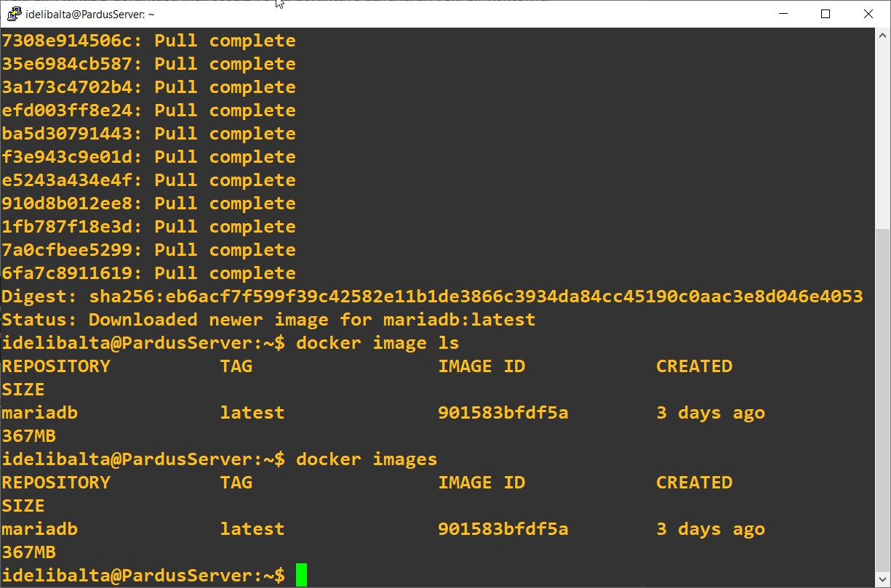Click the idelibalta@PardusServer window title text
The height and width of the screenshot is (588, 891).
pyautogui.click(x=89, y=15)
